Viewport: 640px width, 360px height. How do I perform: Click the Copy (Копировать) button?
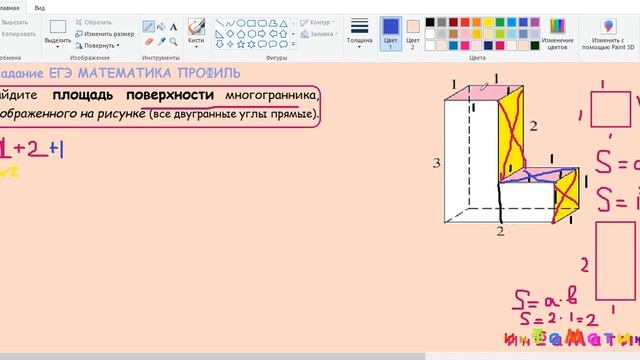pyautogui.click(x=18, y=34)
